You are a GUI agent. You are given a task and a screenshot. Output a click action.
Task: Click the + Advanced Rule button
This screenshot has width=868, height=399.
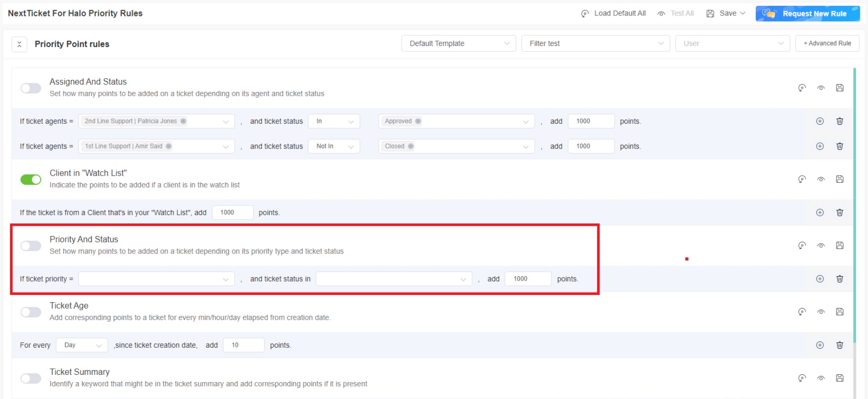coord(827,44)
